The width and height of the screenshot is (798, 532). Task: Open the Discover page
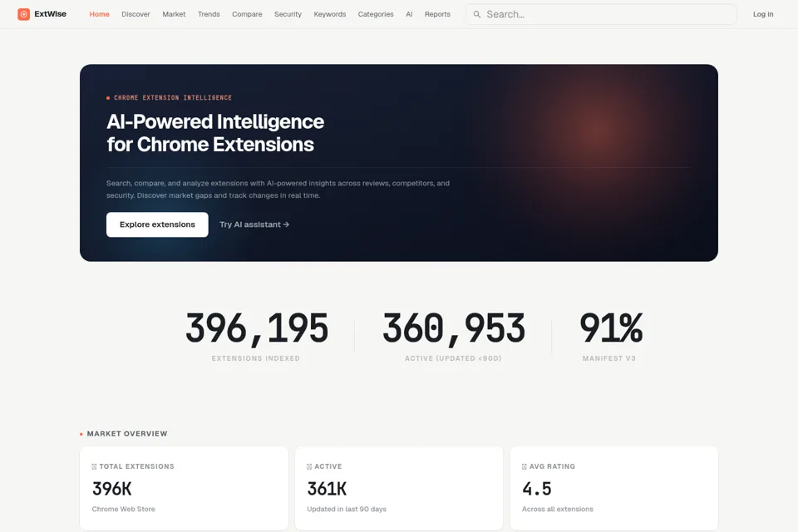click(135, 14)
